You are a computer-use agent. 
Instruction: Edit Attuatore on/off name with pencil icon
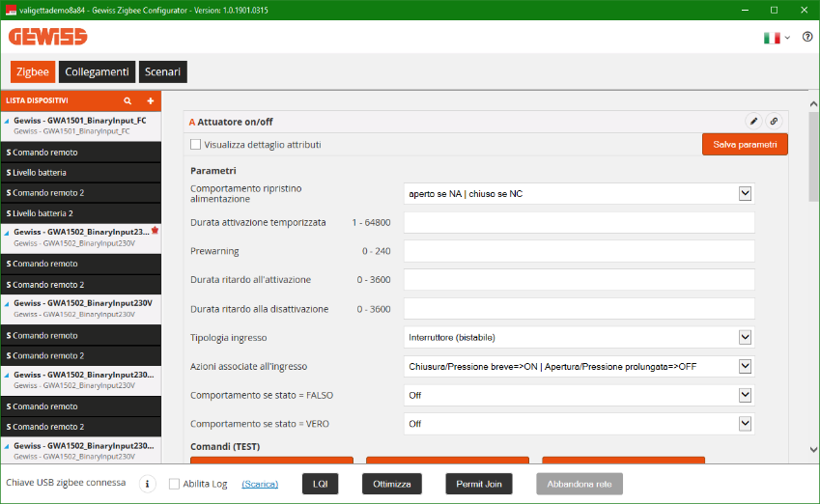(753, 122)
